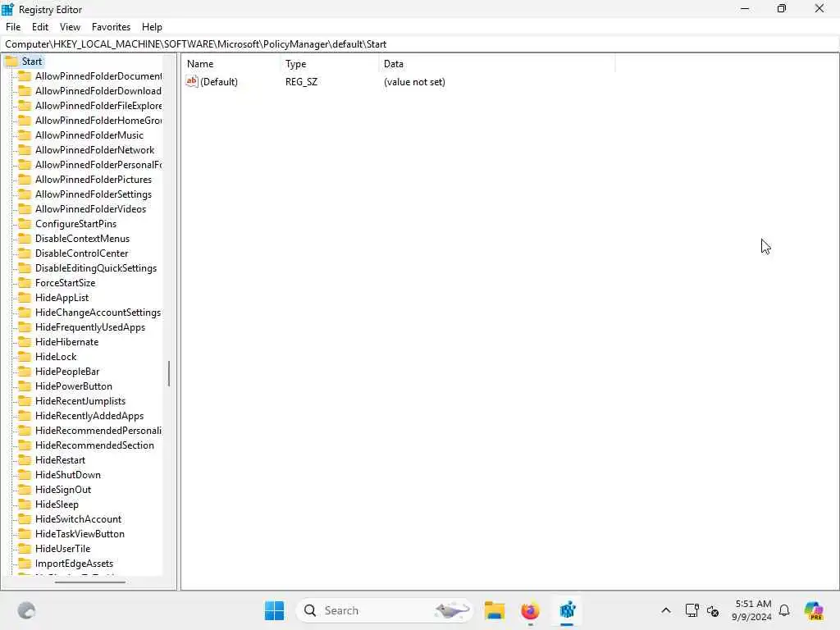Viewport: 840px width, 630px height.
Task: Click the taskbar Search box
Action: (384, 610)
